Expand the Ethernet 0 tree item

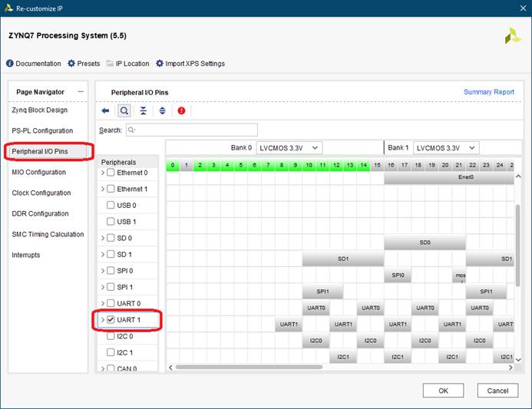(103, 173)
